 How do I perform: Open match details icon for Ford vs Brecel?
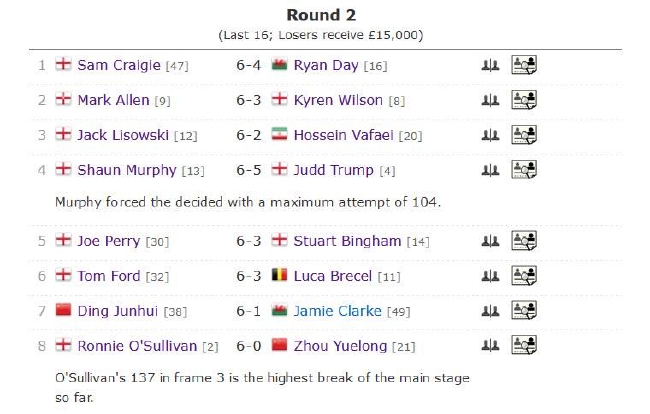[524, 276]
